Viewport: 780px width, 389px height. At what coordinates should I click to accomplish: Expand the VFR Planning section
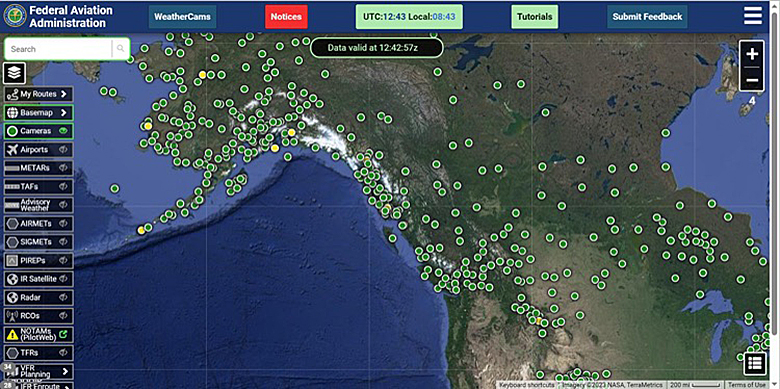39,371
